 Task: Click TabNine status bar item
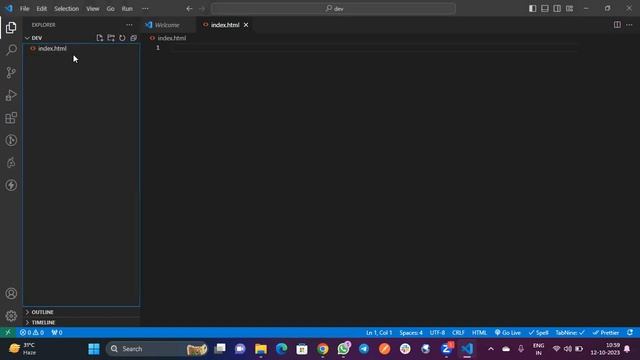[570, 333]
